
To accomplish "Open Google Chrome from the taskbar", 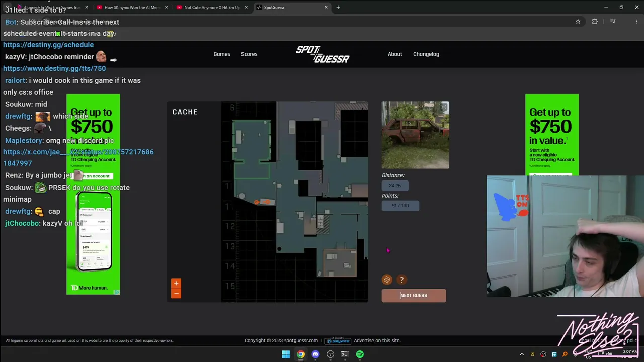I will pyautogui.click(x=300, y=354).
